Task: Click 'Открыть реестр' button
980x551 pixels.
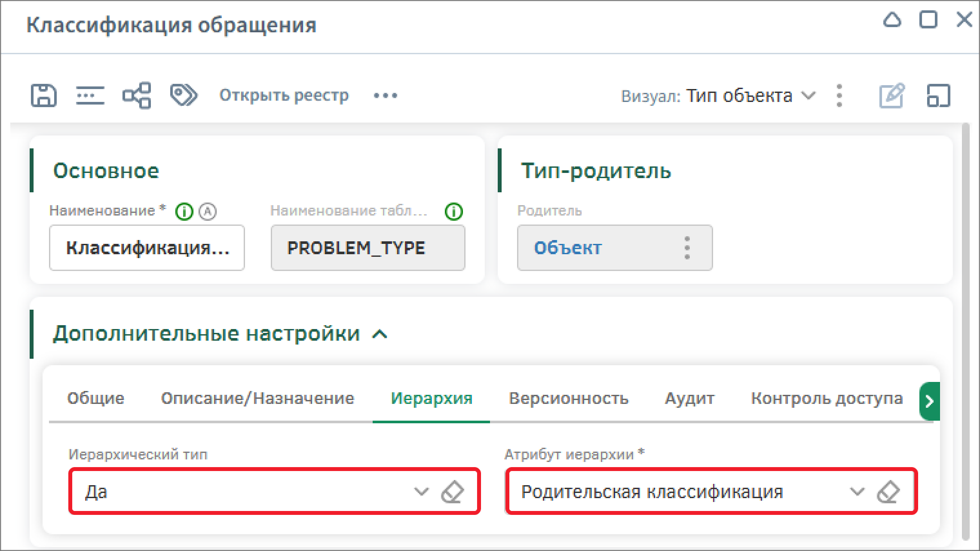Action: 284,95
